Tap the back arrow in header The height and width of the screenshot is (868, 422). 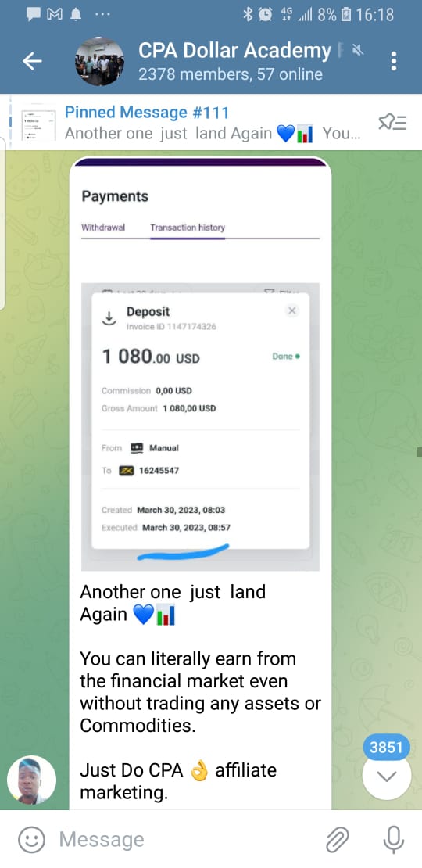click(32, 62)
